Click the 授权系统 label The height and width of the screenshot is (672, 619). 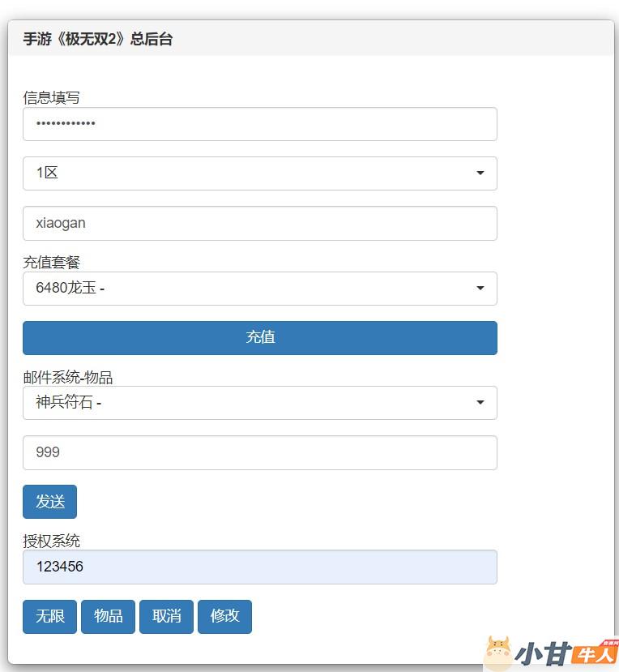pos(51,541)
